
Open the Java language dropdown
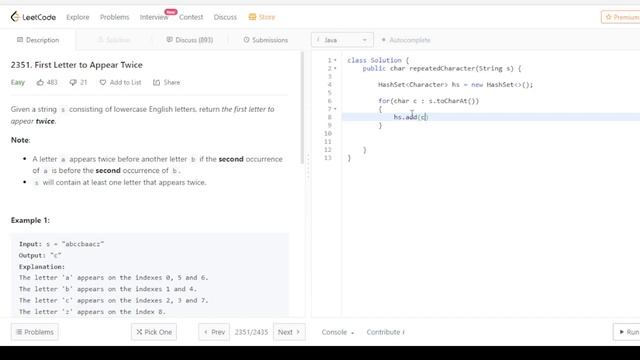tap(342, 40)
